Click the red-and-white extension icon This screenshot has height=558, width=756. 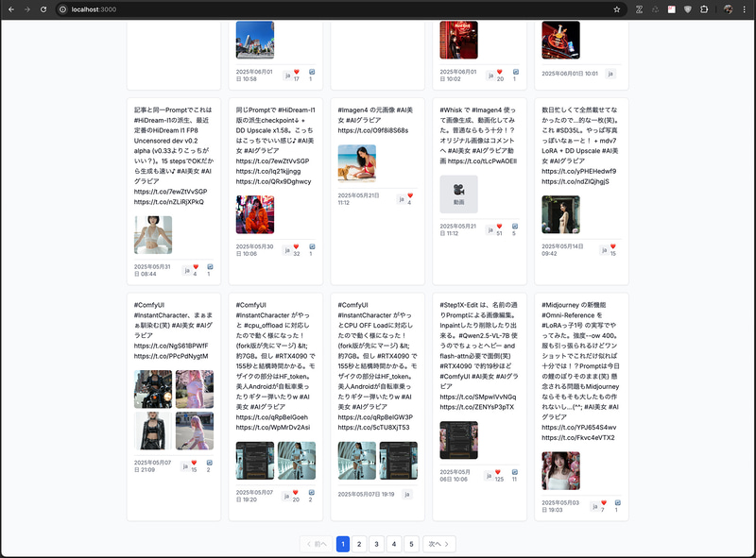[672, 9]
